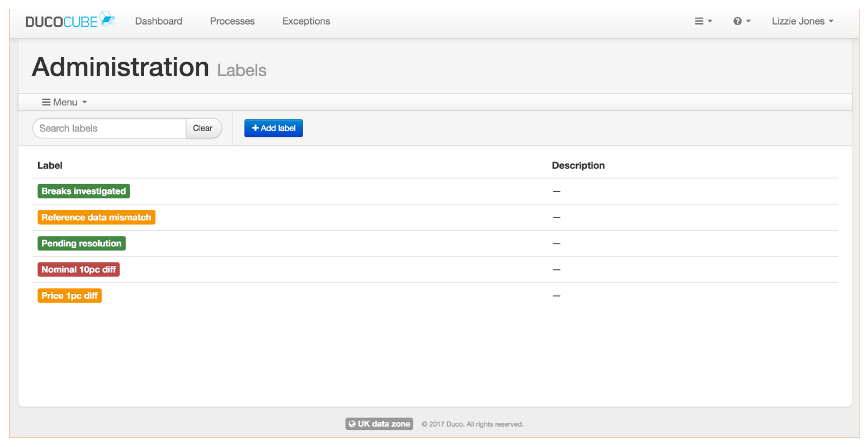Image resolution: width=868 pixels, height=447 pixels.
Task: Select the Nominal 10pc diff label
Action: [x=78, y=269]
